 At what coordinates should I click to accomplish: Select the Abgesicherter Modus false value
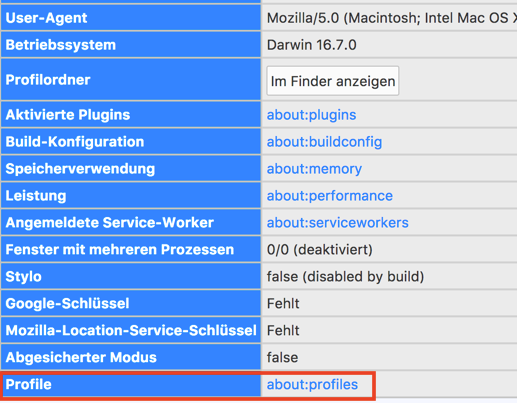[282, 358]
